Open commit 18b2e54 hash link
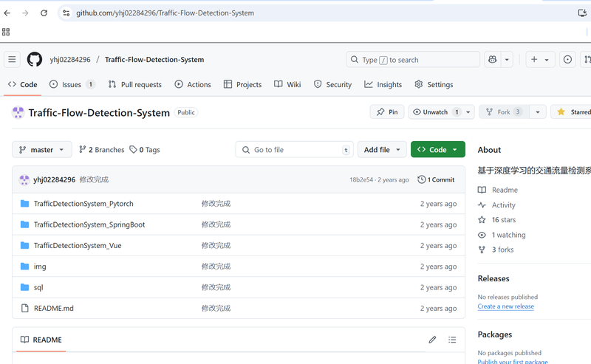 tap(361, 179)
